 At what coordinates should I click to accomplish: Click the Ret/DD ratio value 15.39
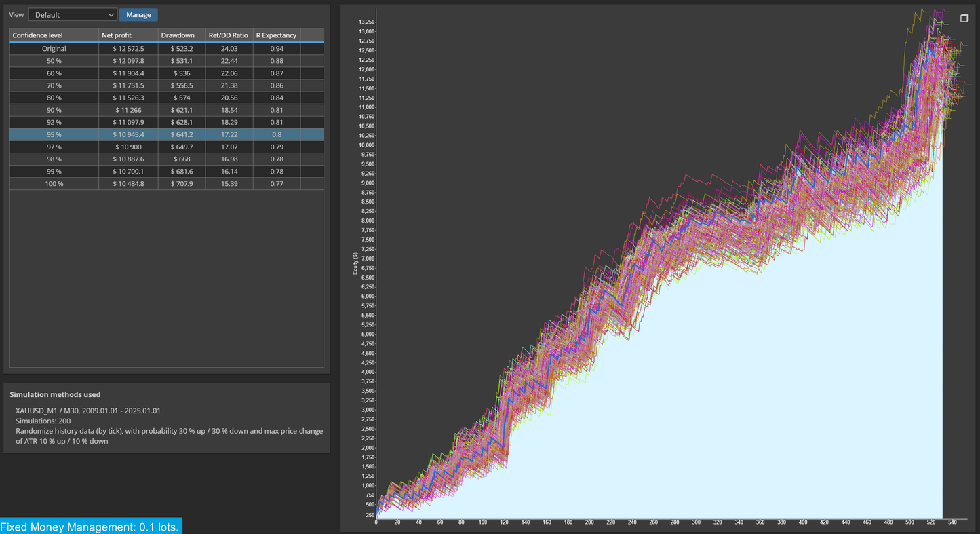(x=229, y=183)
